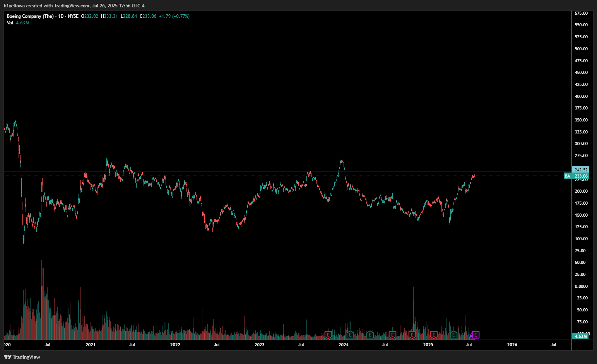The height and width of the screenshot is (364, 597).
Task: Click the 2023 label on the time axis
Action: coord(260,345)
